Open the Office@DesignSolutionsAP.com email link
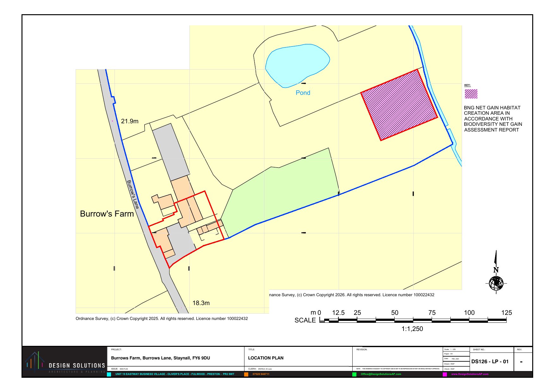The width and height of the screenshot is (555, 392). pos(381,374)
